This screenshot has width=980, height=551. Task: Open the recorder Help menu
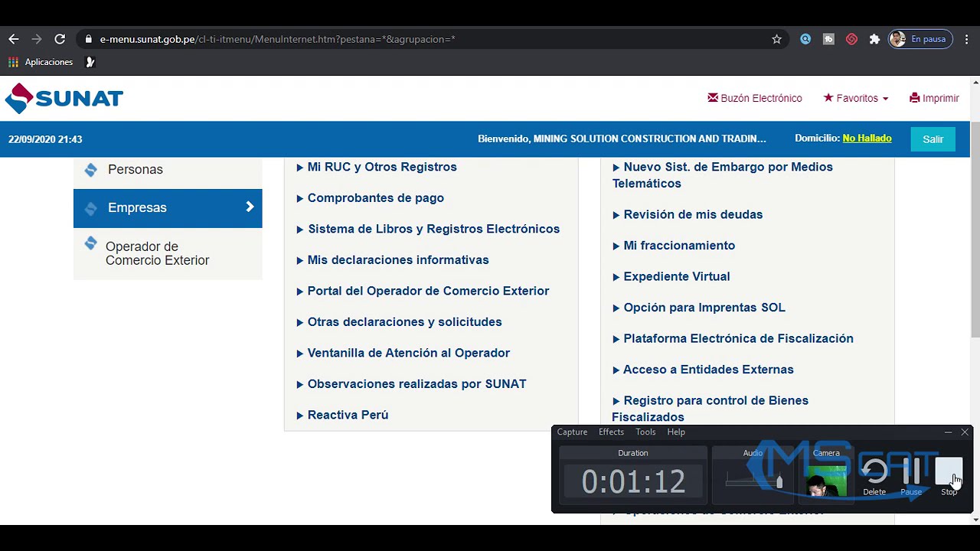pos(676,432)
